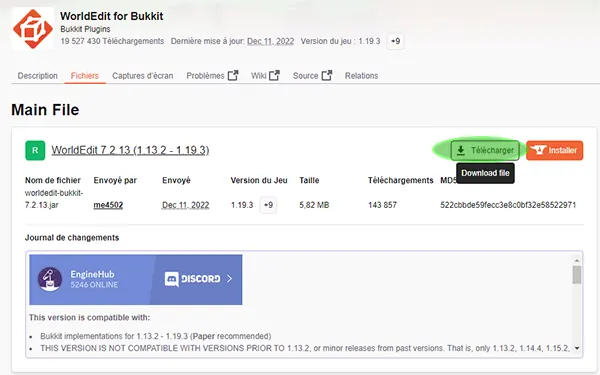600x375 pixels.
Task: Open the WorldEdit 7.2.13 file link
Action: (130, 150)
